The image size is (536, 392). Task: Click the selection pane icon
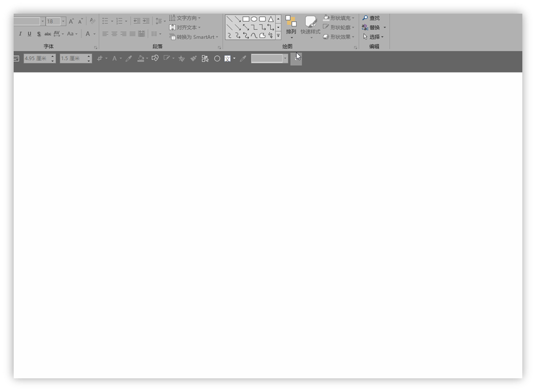pyautogui.click(x=205, y=58)
